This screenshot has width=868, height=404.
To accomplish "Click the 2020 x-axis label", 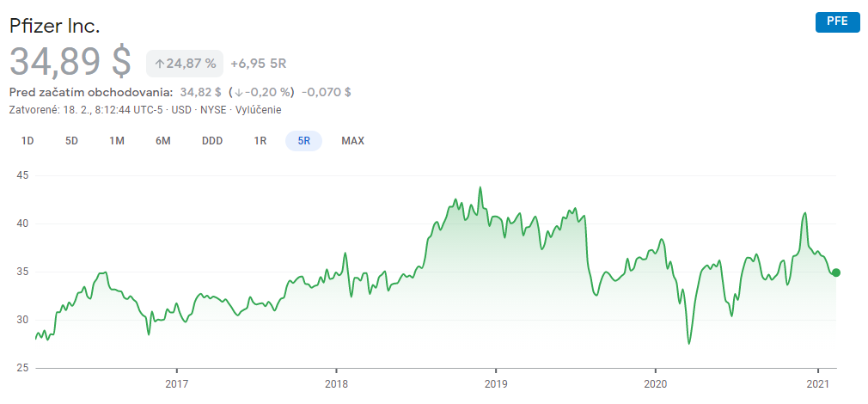I will tap(656, 383).
